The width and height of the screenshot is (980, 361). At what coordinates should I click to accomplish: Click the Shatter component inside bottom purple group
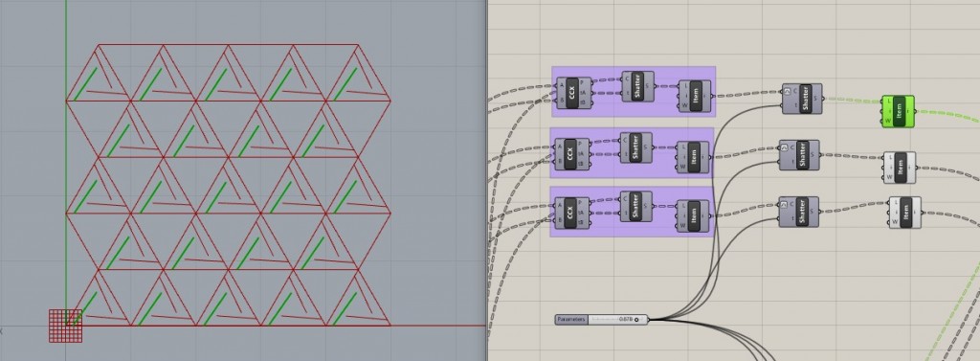point(636,207)
